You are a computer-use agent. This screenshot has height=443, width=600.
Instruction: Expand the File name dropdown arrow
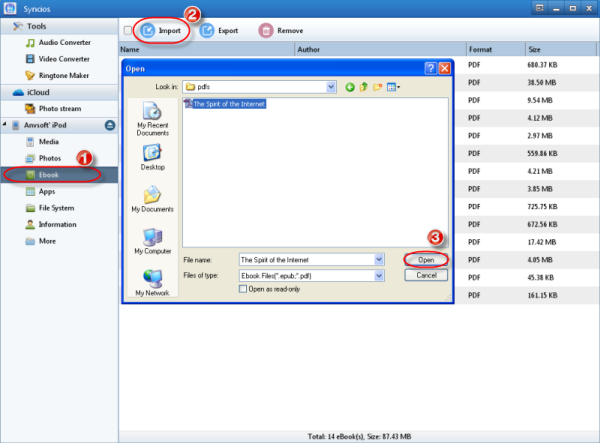(x=379, y=260)
